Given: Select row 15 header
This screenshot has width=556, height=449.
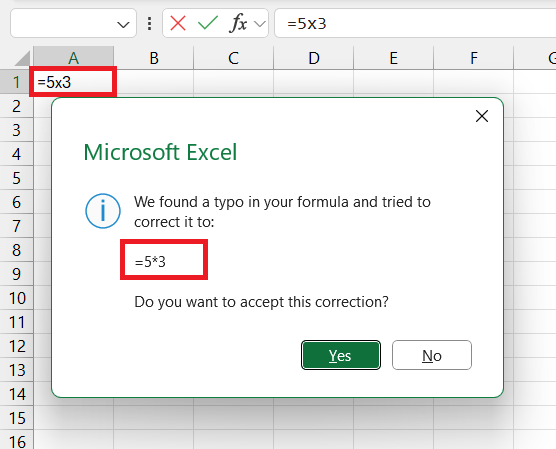Looking at the screenshot, I should (16, 418).
